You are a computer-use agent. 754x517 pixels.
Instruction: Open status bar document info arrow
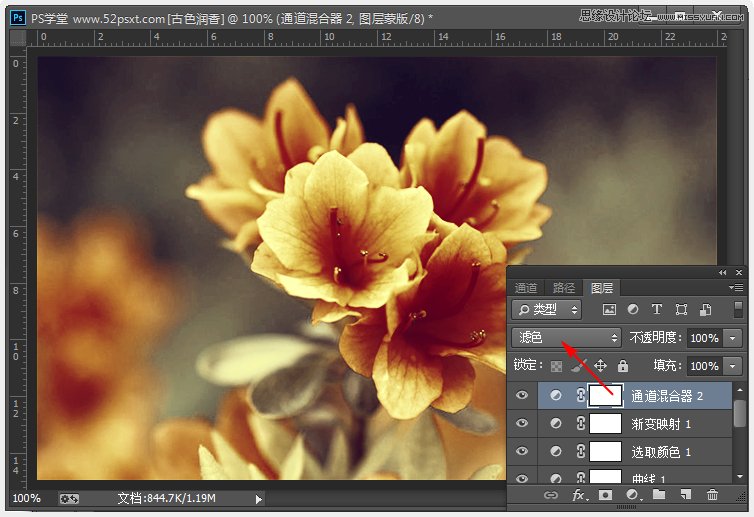[x=259, y=499]
